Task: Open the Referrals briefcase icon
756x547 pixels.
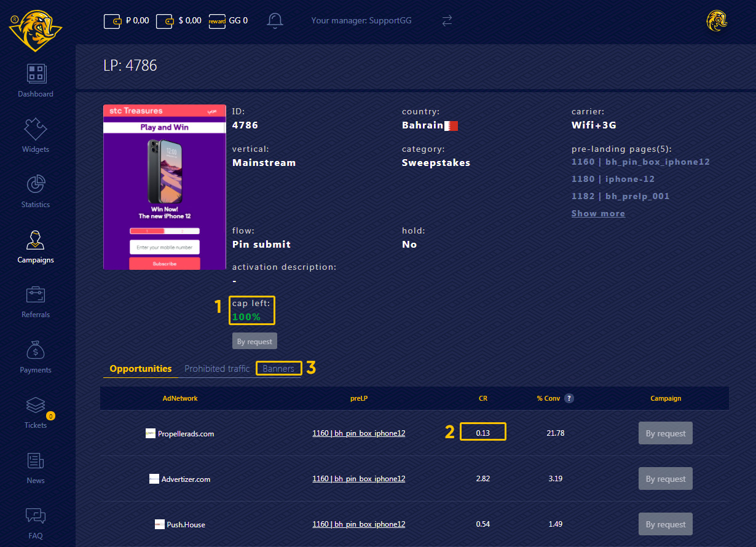Action: click(x=36, y=295)
